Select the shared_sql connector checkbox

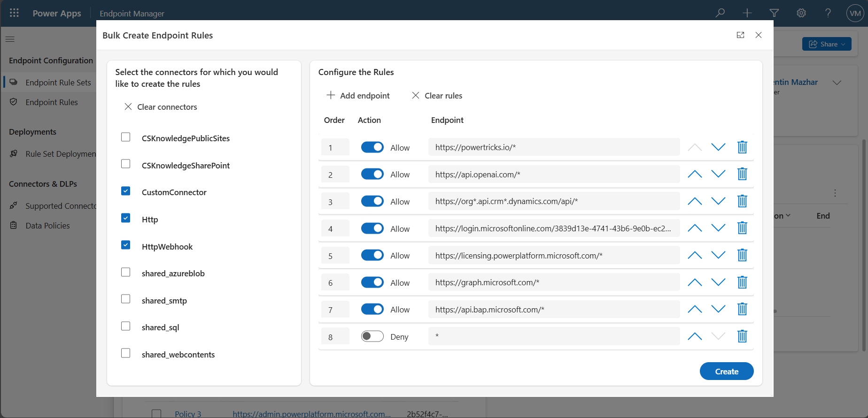coord(126,326)
